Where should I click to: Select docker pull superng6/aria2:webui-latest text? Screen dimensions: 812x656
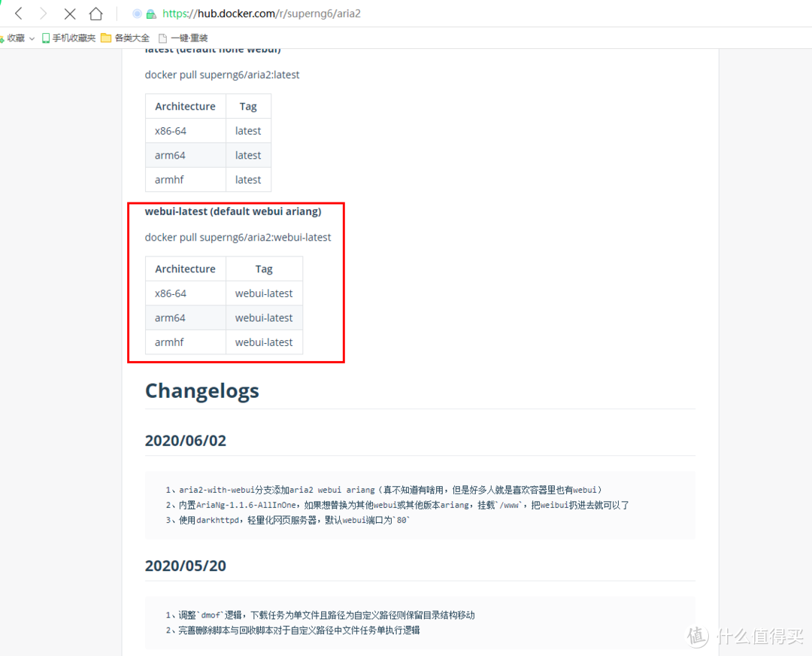tap(238, 237)
